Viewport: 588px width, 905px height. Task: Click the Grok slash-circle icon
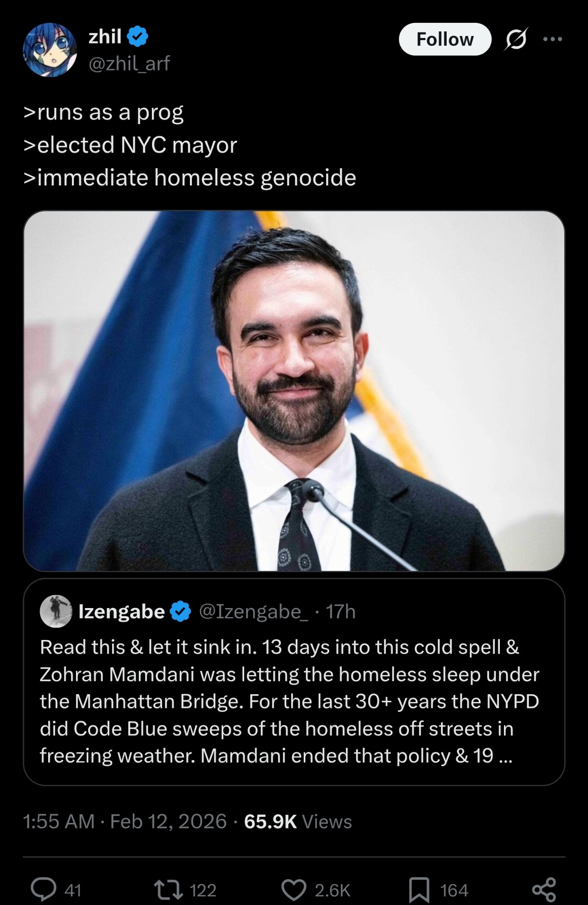pos(516,39)
